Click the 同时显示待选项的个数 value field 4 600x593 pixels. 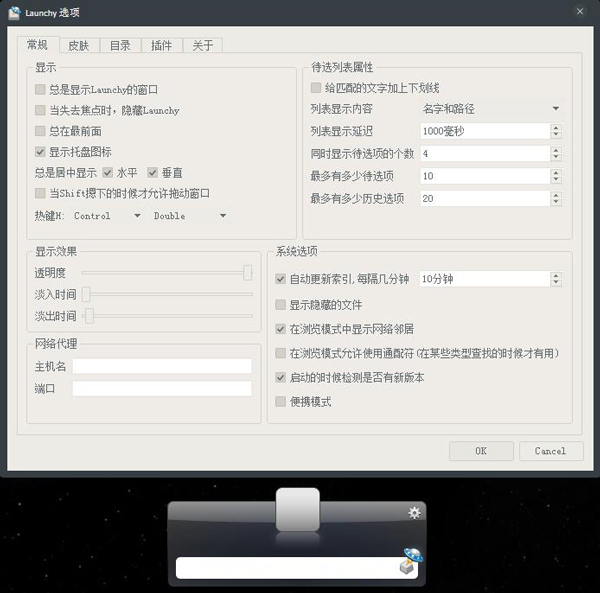485,154
